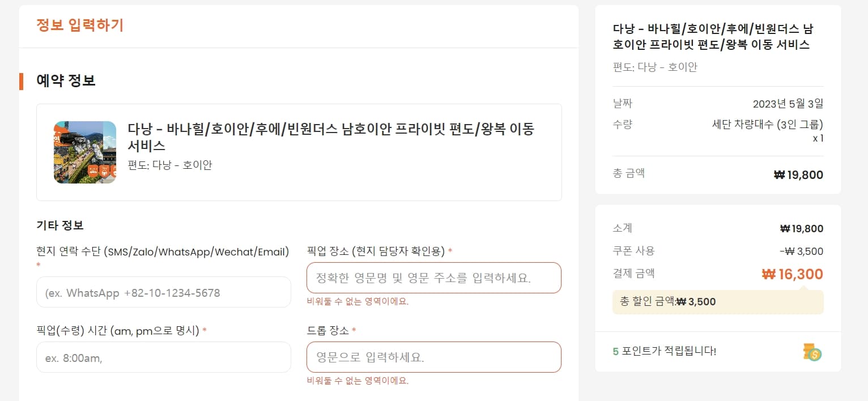This screenshot has height=401, width=868.
Task: Click the ₩16,300 payment amount
Action: [x=792, y=275]
